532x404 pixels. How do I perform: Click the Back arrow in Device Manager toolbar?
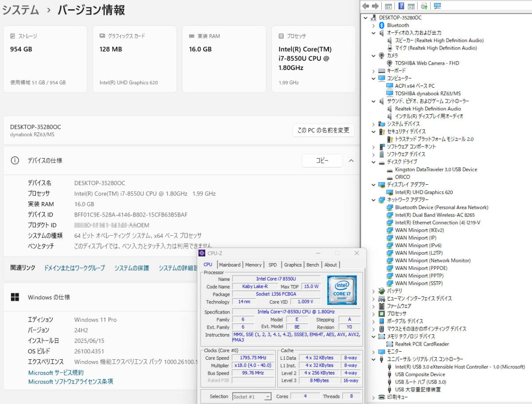(x=366, y=6)
